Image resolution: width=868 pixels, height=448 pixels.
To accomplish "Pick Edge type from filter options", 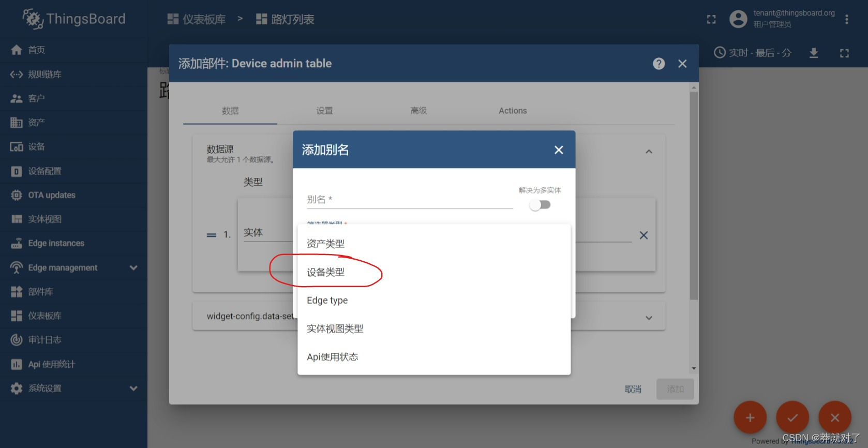I will (327, 301).
